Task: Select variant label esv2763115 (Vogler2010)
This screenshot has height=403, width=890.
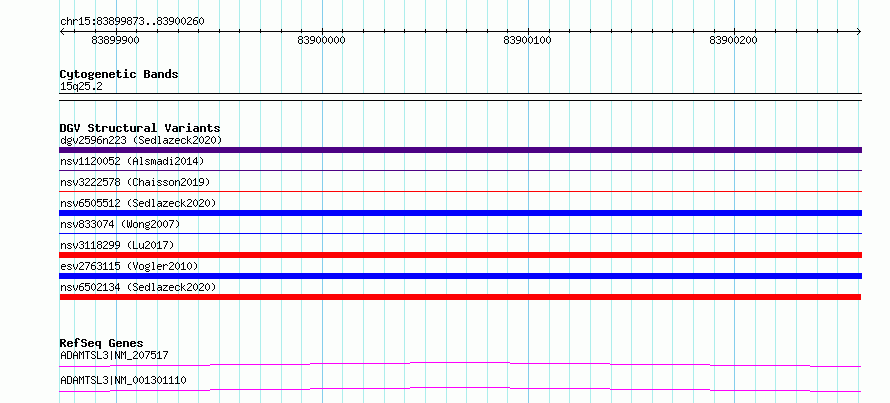Action: tap(129, 266)
